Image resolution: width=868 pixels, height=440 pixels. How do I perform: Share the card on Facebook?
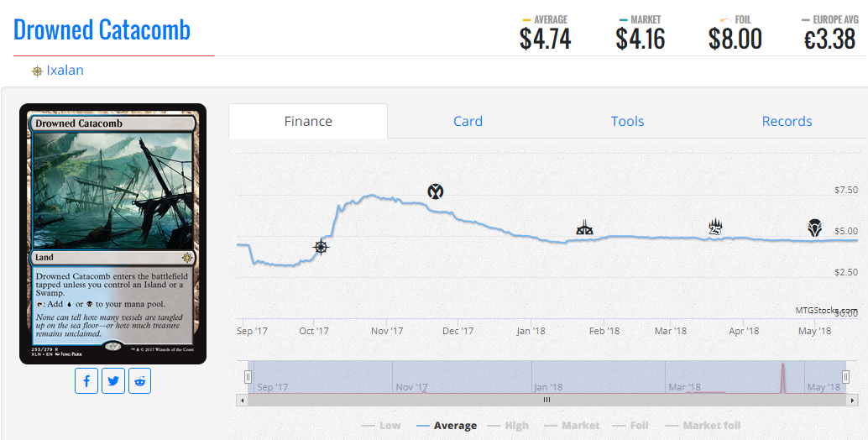pyautogui.click(x=86, y=380)
